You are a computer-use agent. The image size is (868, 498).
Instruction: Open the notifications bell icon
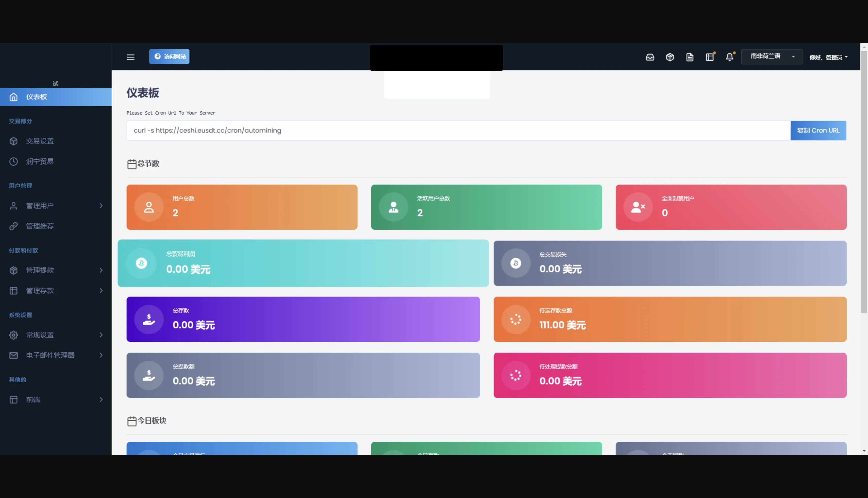(x=729, y=57)
